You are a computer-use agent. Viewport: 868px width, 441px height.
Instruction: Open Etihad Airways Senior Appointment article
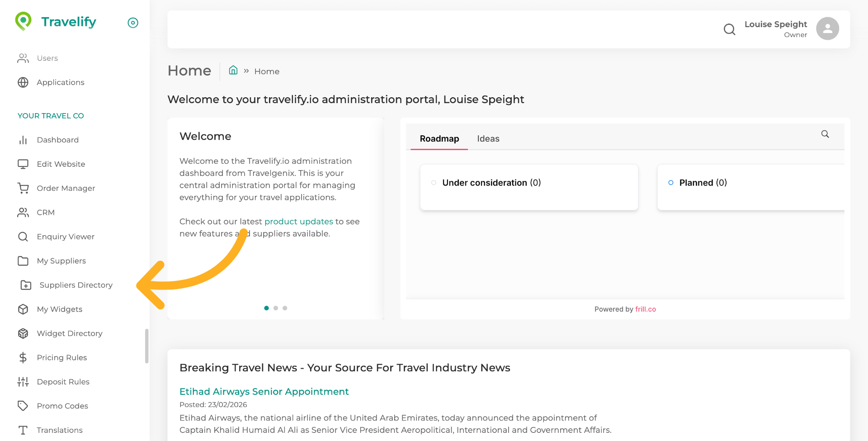[x=264, y=392]
